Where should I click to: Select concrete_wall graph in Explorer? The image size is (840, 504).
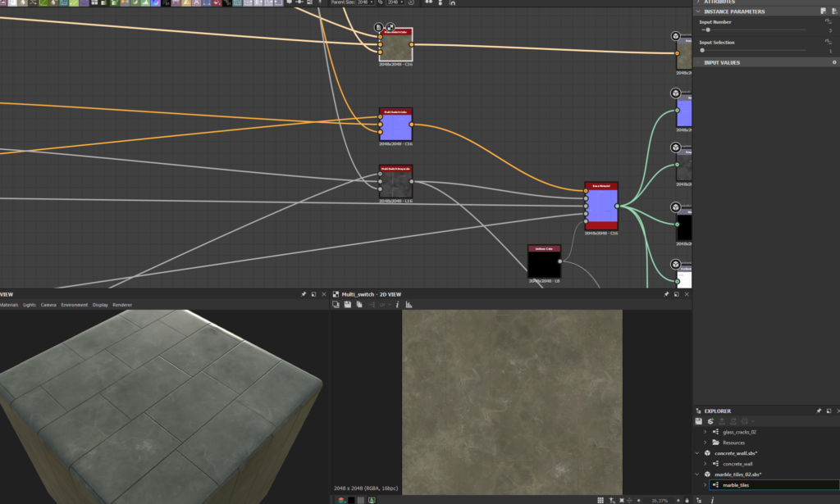pyautogui.click(x=737, y=464)
